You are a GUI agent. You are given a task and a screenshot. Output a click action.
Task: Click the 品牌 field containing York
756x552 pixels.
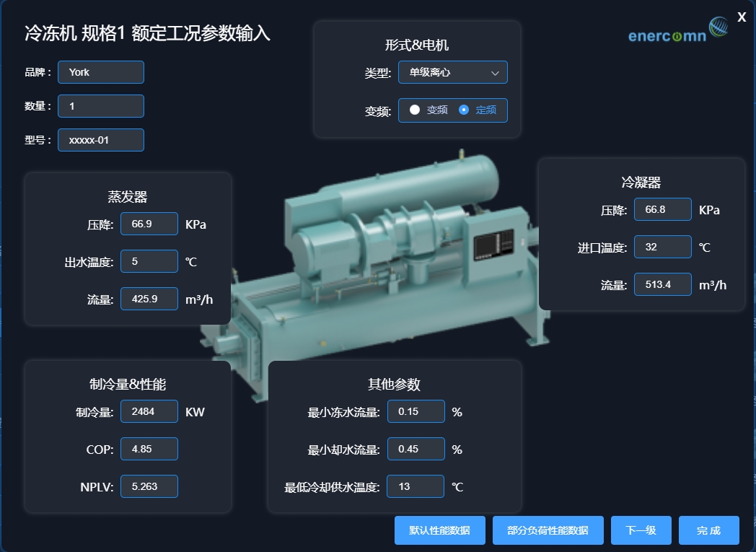click(x=101, y=72)
